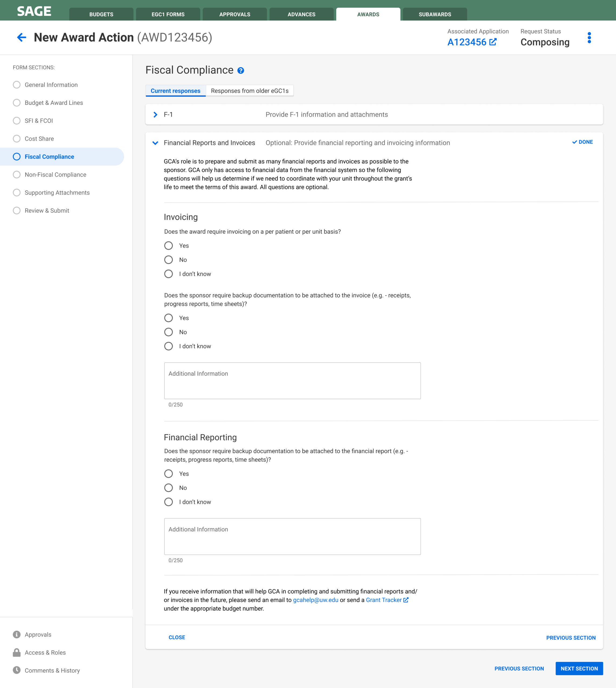Open Comments & History clock icon
The width and height of the screenshot is (616, 688).
17,670
